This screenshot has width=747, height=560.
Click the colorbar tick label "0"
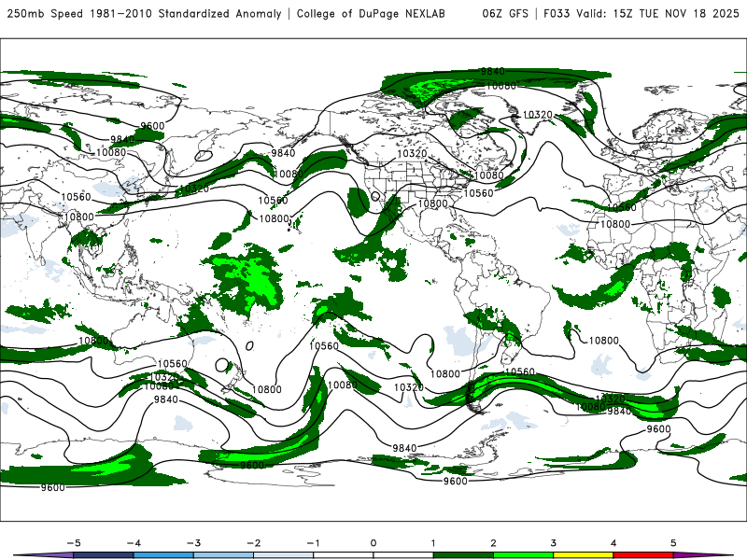[373, 543]
